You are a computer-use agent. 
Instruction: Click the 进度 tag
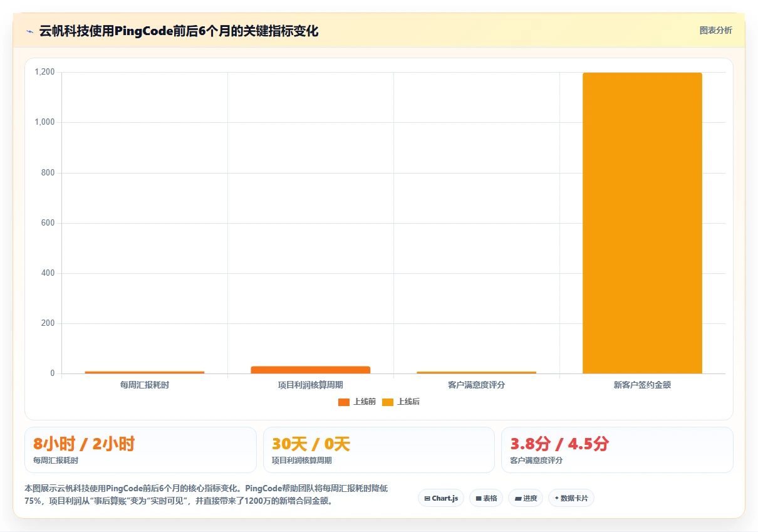coord(526,498)
